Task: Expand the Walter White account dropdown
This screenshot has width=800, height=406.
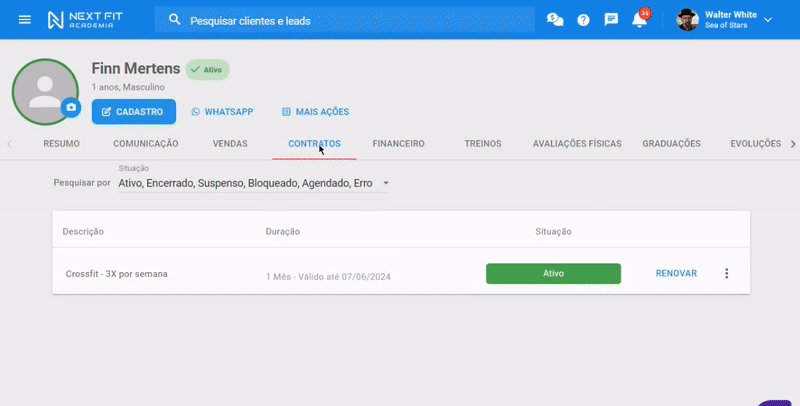Action: (768, 20)
